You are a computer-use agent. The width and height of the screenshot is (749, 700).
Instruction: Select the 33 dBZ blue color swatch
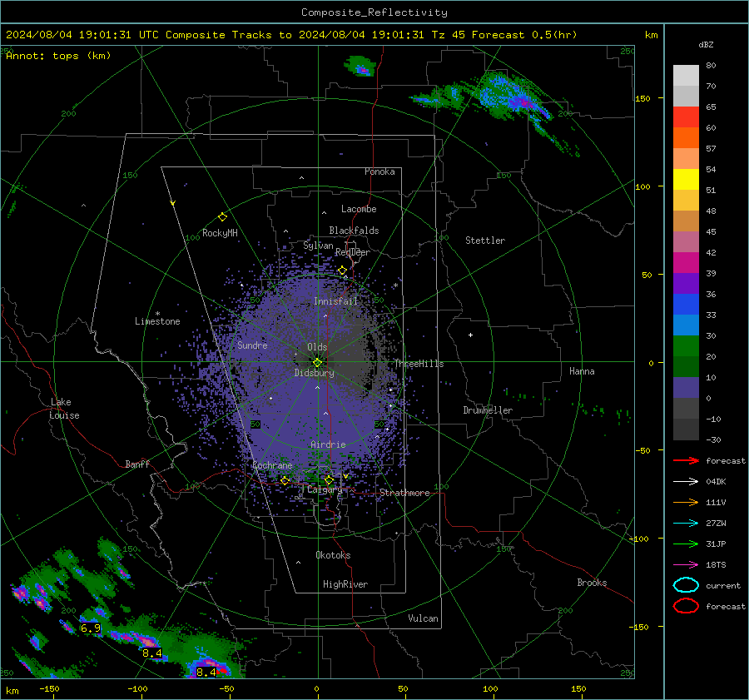pos(686,304)
